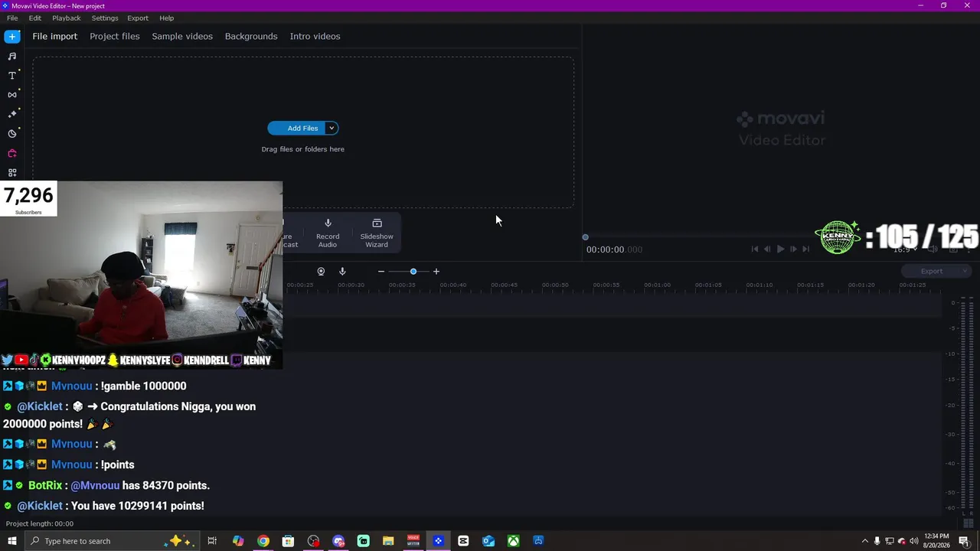Click the Record Audio microphone button
The width and height of the screenshot is (980, 551).
click(328, 233)
